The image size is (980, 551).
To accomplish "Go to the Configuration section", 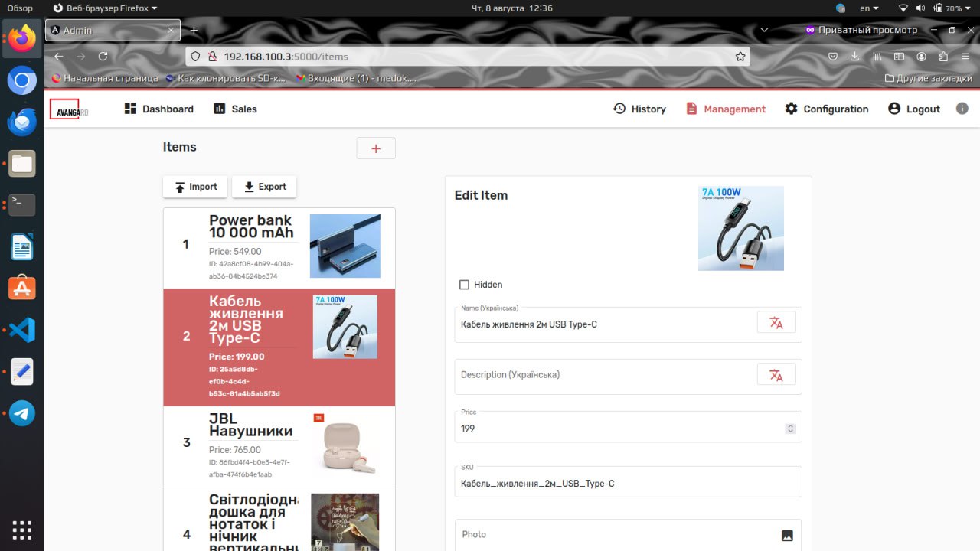I will [x=827, y=109].
